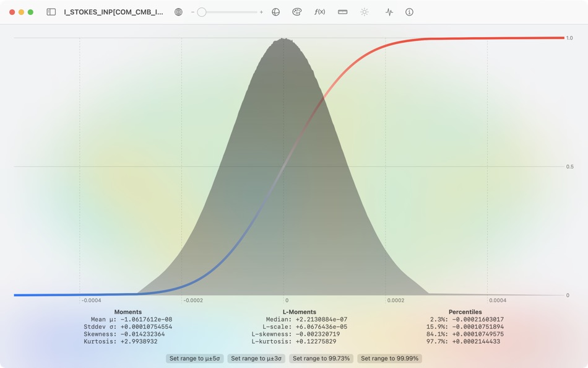Click the Stddev σ value +0.00010754554
Screen dimensions: 588x368
[x=146, y=326]
